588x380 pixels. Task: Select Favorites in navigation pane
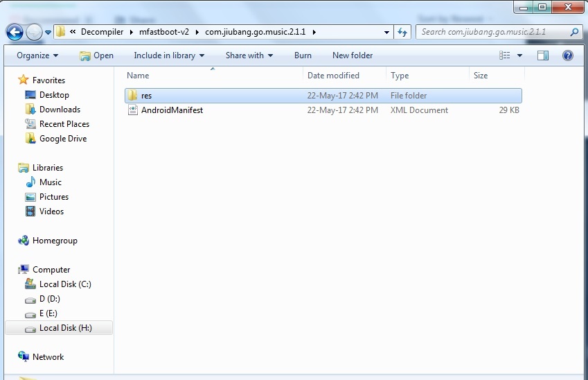tap(48, 80)
